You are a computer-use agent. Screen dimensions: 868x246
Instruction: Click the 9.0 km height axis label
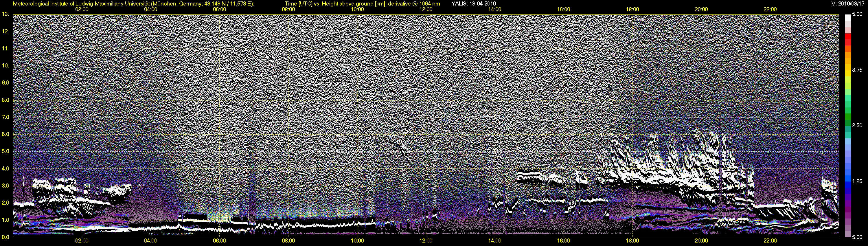(5, 82)
